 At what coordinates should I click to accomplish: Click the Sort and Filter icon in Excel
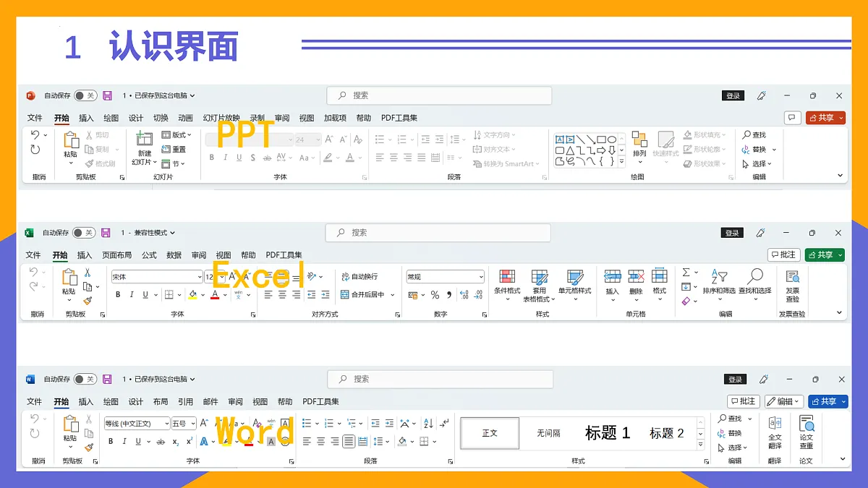(x=719, y=276)
